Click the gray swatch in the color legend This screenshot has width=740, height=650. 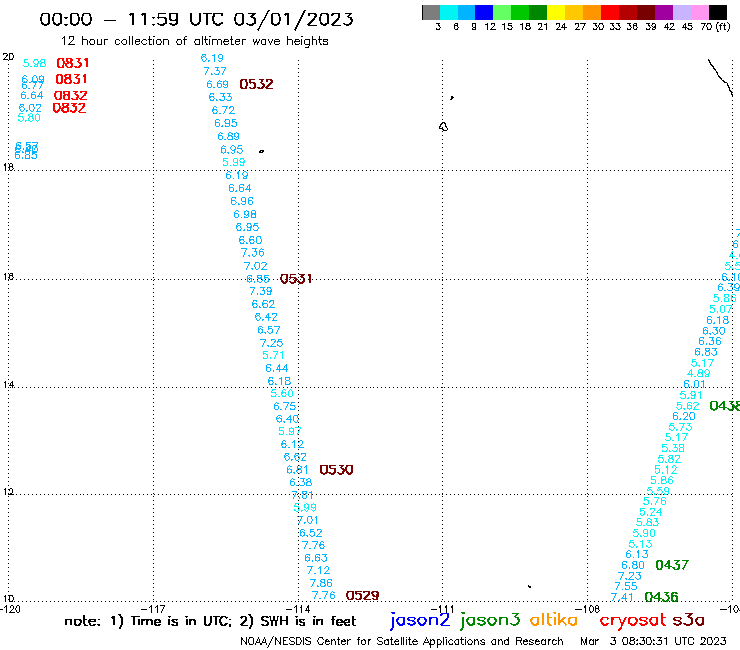pos(431,12)
